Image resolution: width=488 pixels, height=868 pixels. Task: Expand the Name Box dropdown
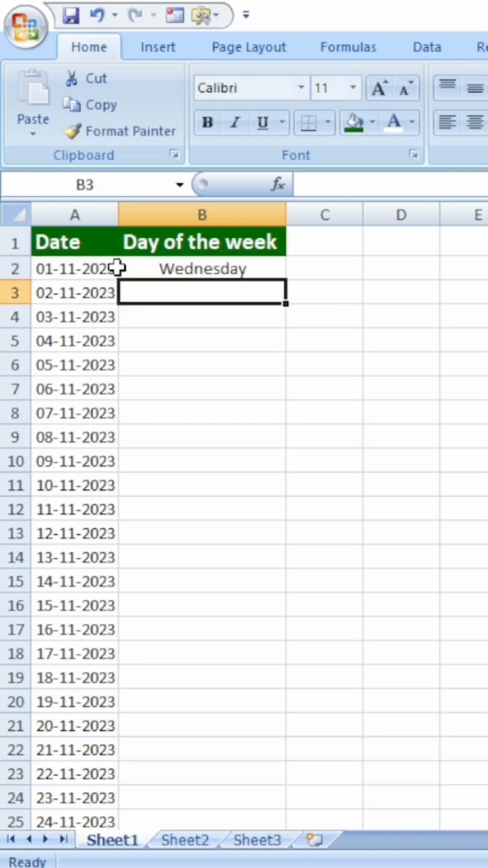180,184
